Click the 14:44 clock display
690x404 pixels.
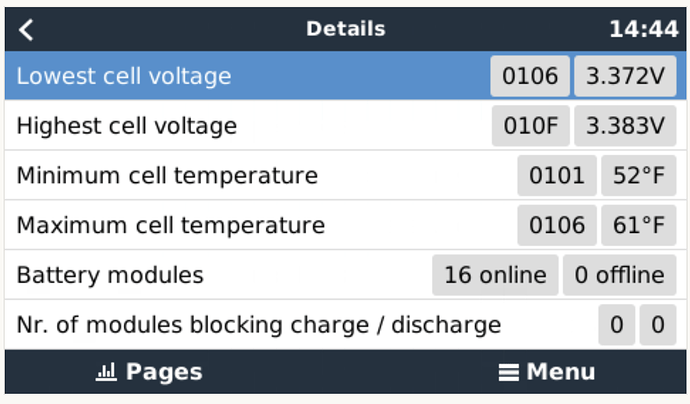point(643,29)
